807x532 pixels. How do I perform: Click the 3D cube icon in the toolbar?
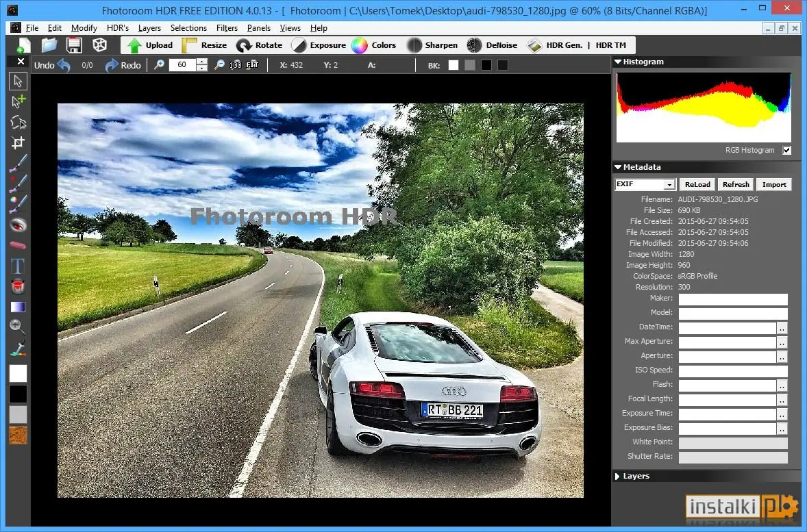pyautogui.click(x=99, y=45)
